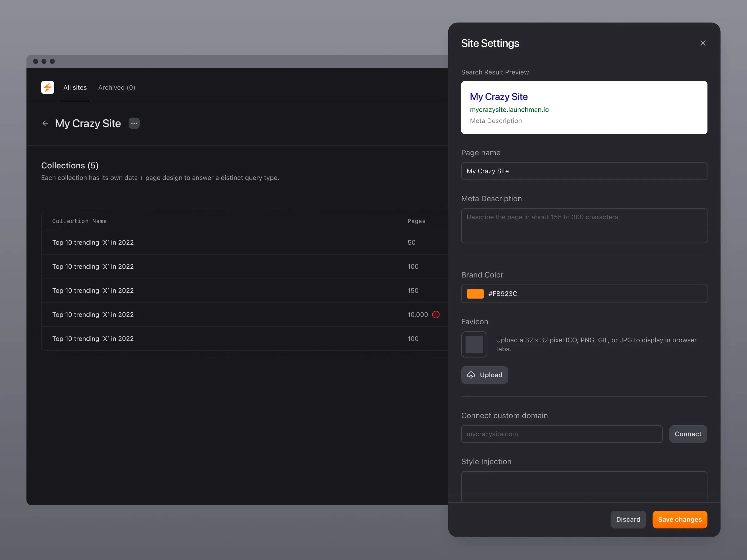The image size is (747, 560).
Task: Focus the Page name input field
Action: [584, 171]
